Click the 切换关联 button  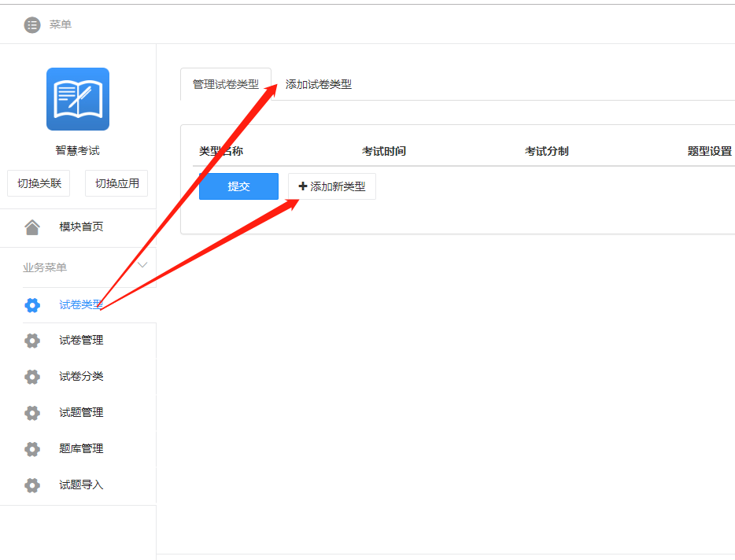pyautogui.click(x=39, y=183)
